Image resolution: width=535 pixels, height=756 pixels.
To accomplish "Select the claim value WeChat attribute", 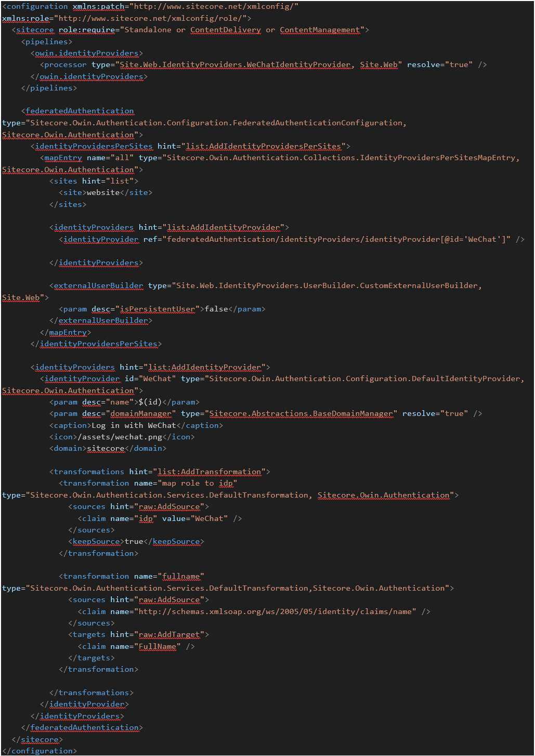I will [x=211, y=518].
